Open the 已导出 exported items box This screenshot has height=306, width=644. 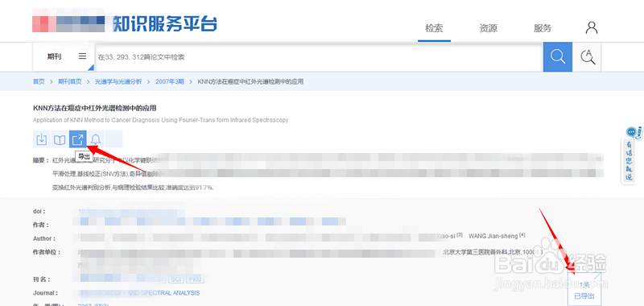click(584, 289)
